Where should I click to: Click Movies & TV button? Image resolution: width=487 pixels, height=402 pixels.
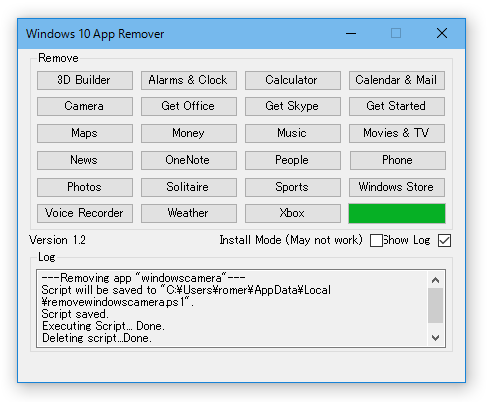click(397, 133)
